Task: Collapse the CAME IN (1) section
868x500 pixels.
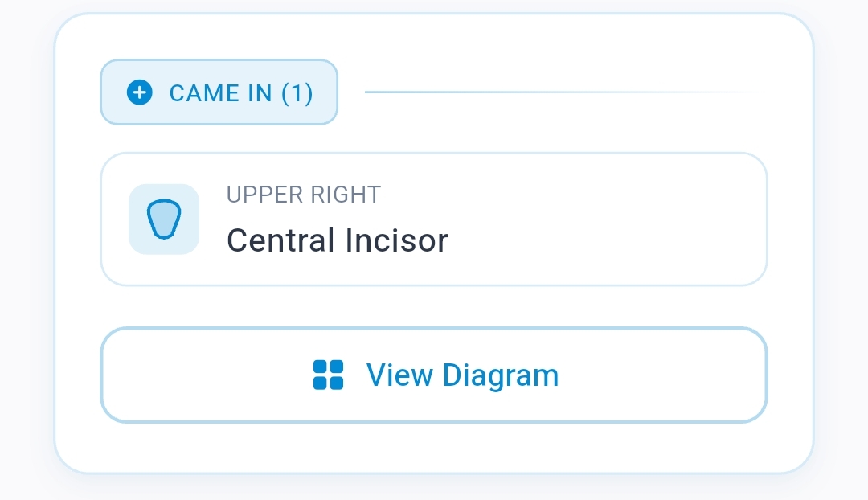Action: pos(219,92)
